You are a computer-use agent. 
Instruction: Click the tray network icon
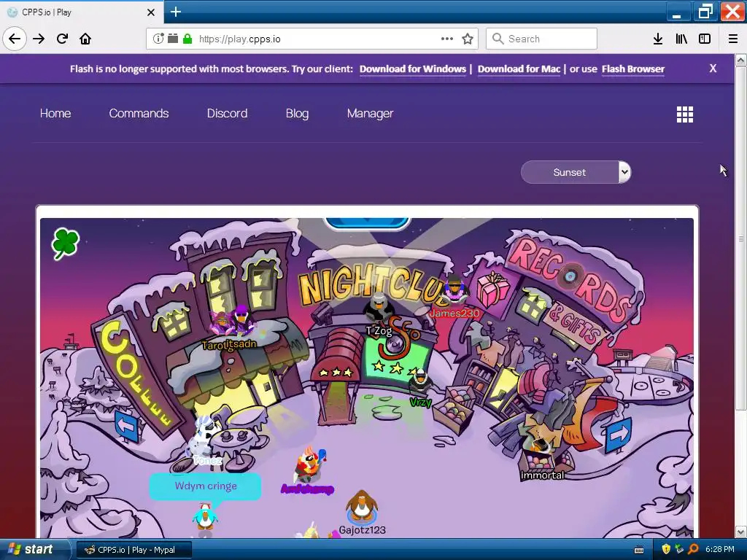679,550
